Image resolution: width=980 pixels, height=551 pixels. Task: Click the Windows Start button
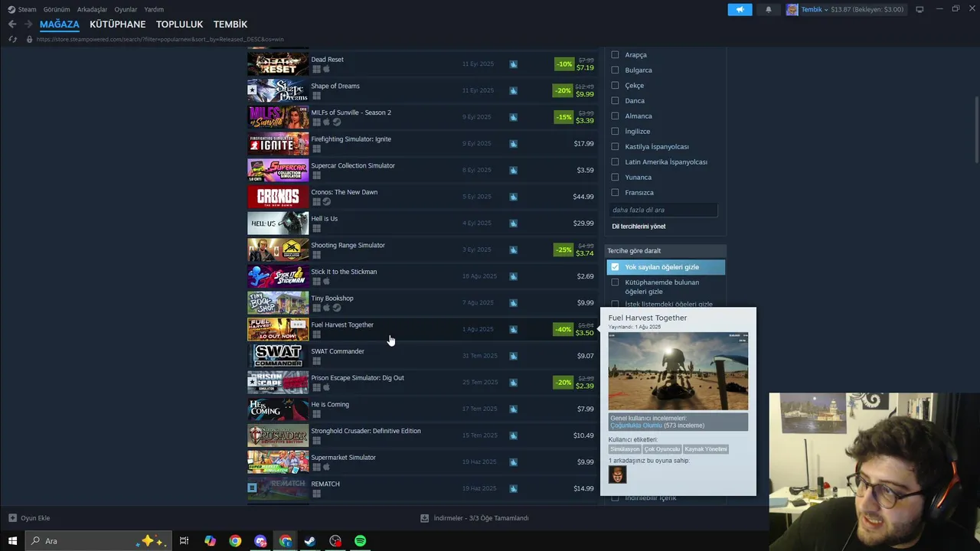[x=12, y=541]
